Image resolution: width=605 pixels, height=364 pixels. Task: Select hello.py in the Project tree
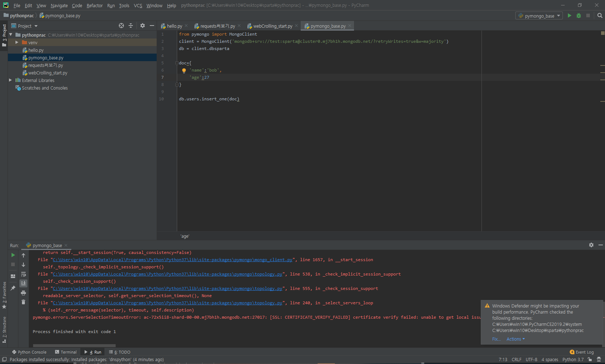pos(36,50)
